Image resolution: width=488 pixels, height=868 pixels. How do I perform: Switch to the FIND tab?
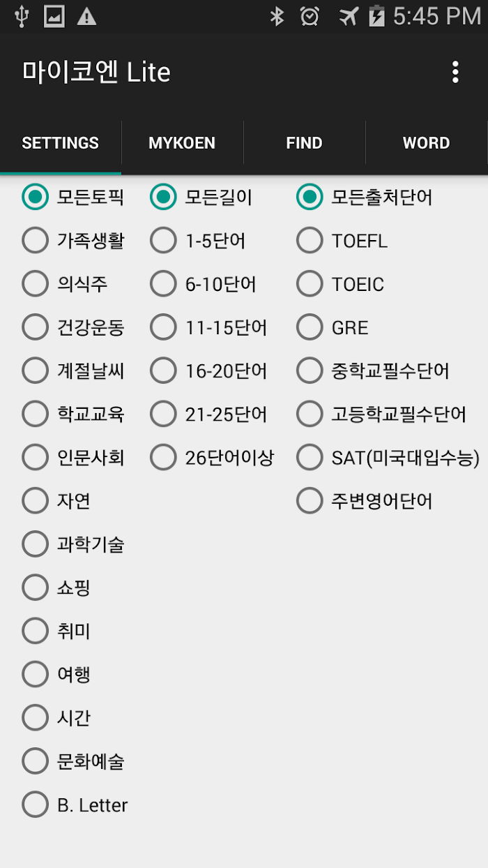[304, 143]
